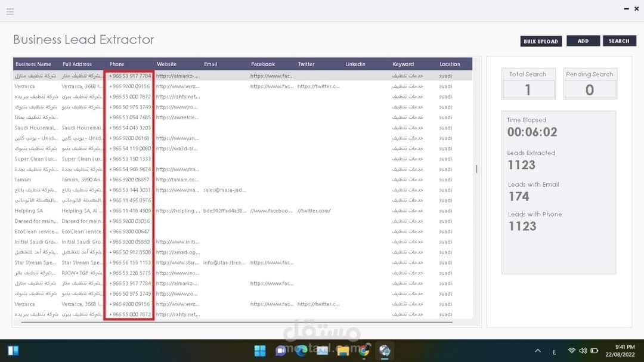
Task: Select the EcoClean service... business name cell
Action: click(36, 231)
